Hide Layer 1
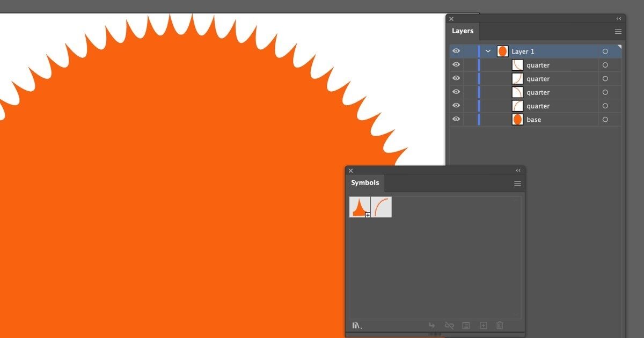This screenshot has width=644, height=338. tap(456, 51)
